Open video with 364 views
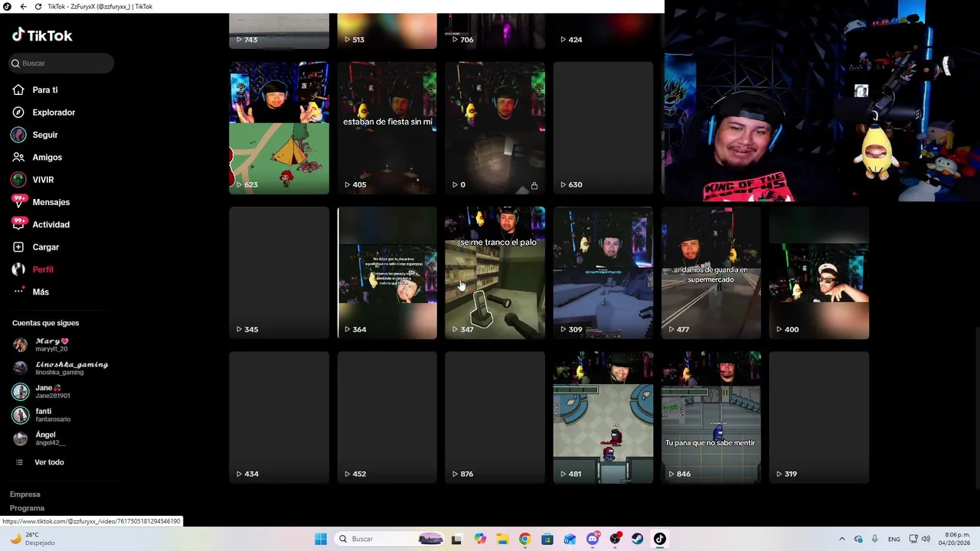Screen dimensions: 980x551 (x=387, y=272)
